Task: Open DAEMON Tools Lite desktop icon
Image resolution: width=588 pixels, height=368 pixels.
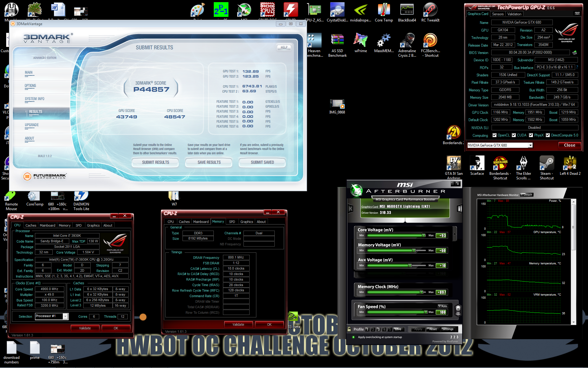Action: (81, 201)
